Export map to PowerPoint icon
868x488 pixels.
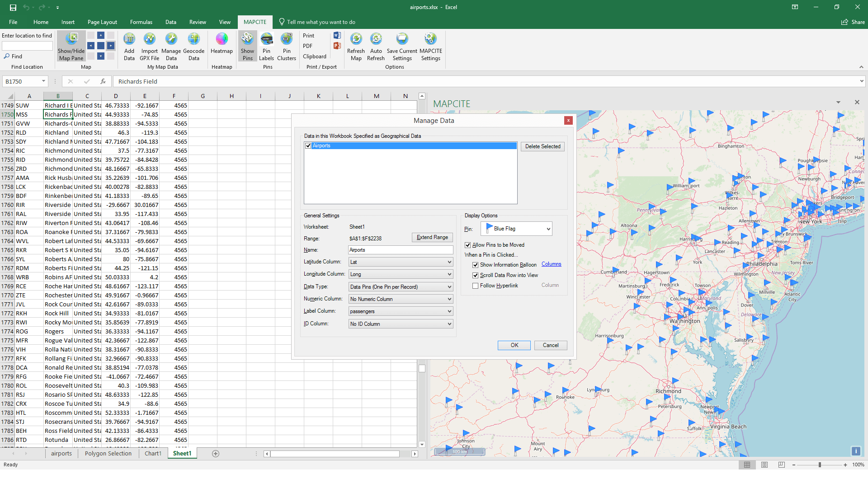[x=337, y=46]
